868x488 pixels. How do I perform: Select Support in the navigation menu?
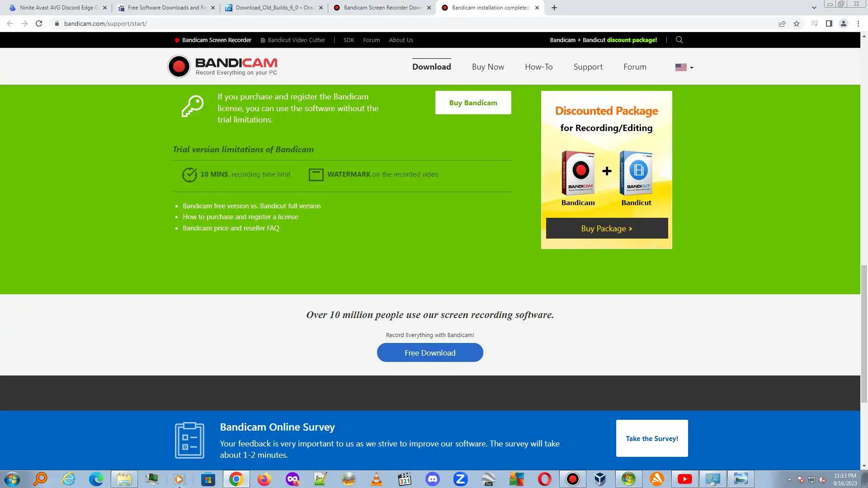tap(588, 67)
